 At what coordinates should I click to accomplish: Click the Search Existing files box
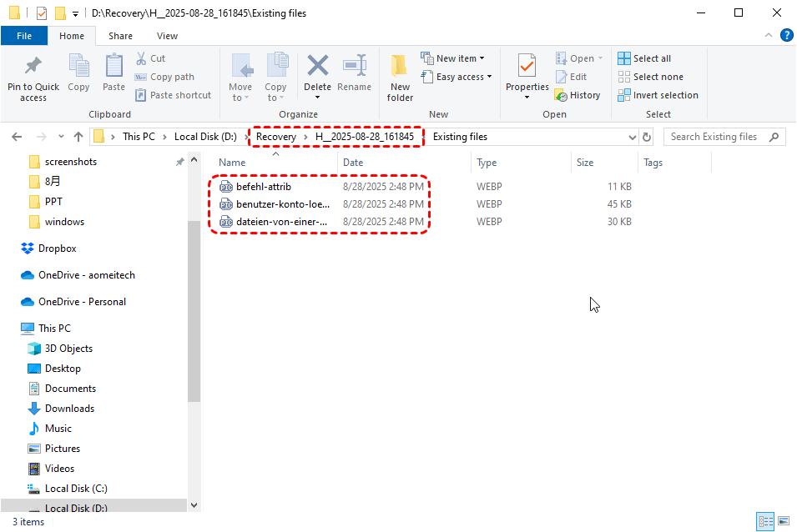(718, 137)
